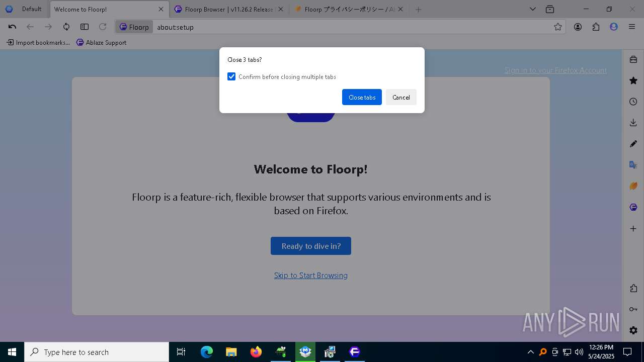Open the network icon in system tray
The image size is (644, 362).
(x=567, y=352)
